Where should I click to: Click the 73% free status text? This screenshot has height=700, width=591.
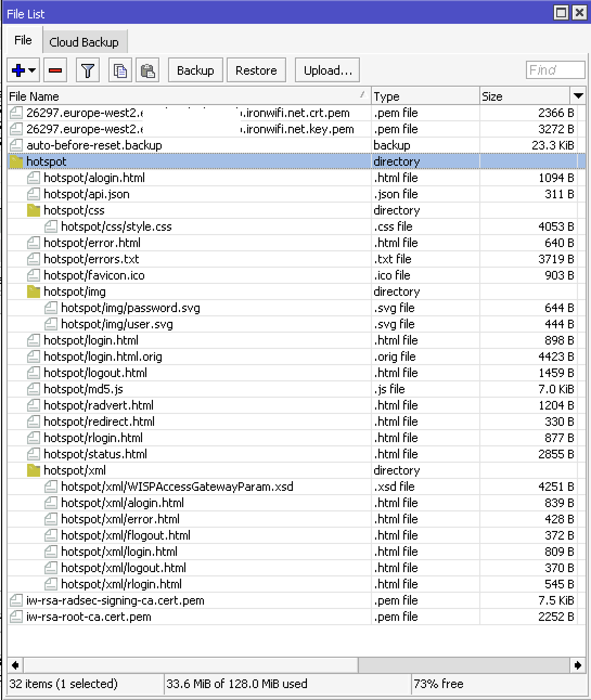(439, 684)
